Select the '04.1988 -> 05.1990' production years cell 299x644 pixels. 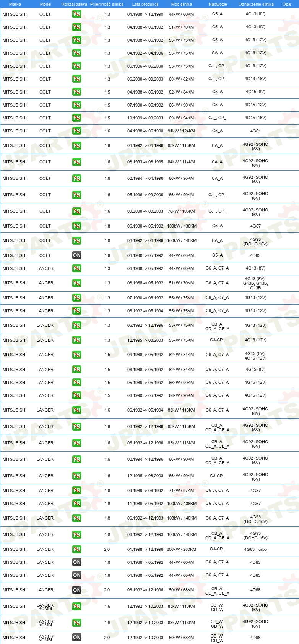click(145, 131)
